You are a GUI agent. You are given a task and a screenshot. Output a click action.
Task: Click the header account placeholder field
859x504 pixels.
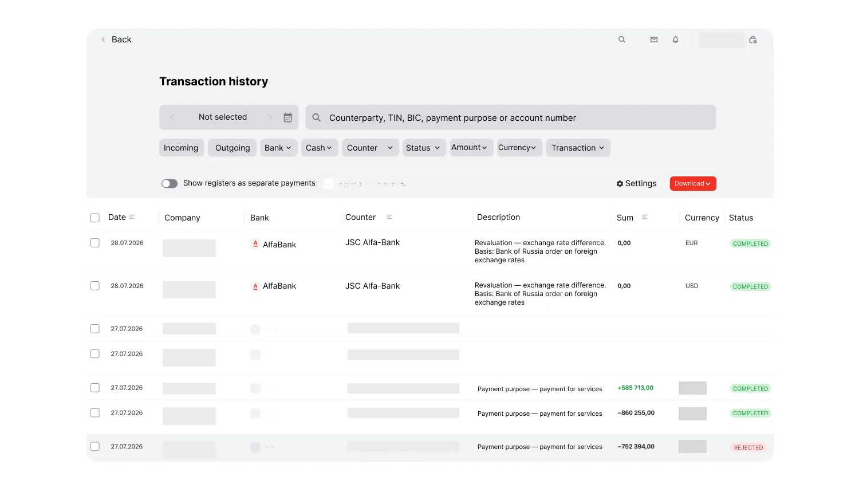[722, 40]
